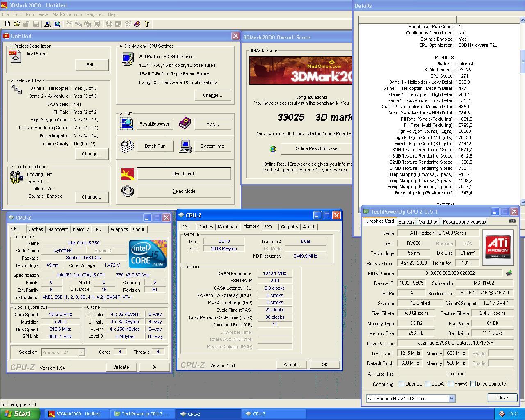525x420 pixels.
Task: Open the File menu
Action: tap(5, 14)
